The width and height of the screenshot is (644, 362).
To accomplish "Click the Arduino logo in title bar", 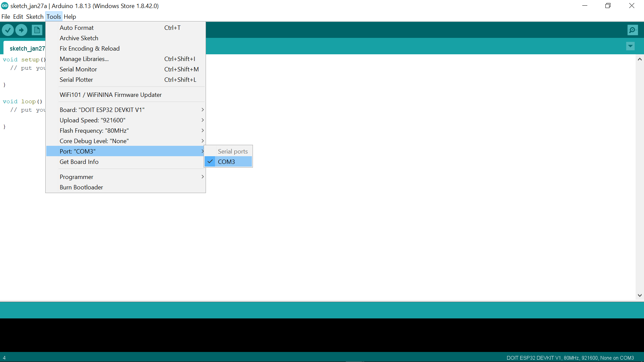I will point(5,6).
